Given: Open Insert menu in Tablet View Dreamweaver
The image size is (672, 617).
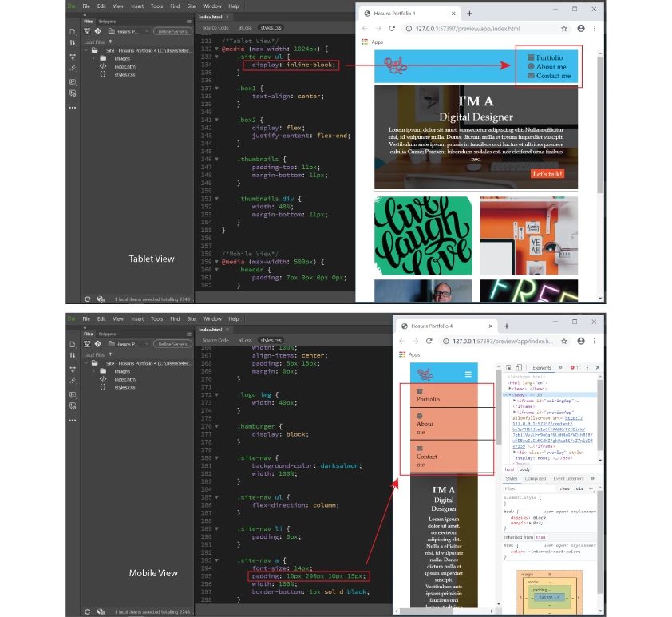Looking at the screenshot, I should (137, 6).
